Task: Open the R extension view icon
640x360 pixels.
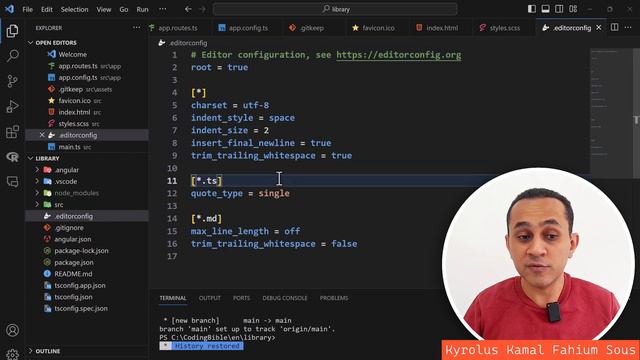Action: (12, 157)
